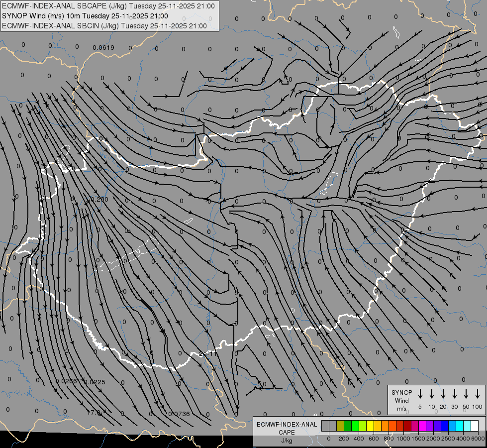Click the 50 m/s wind arrow in legend
Screen dimensions: 487x448
466,394
